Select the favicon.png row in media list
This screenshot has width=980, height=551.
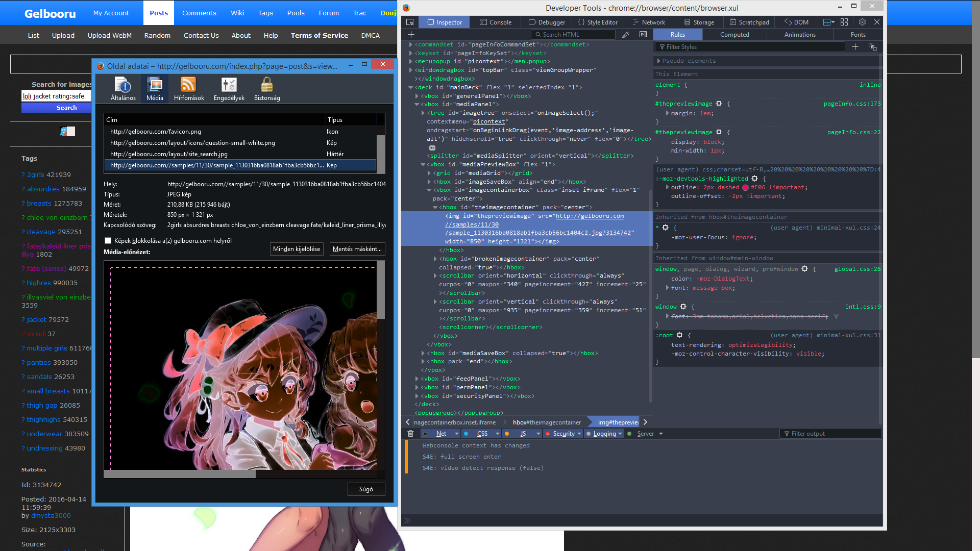[240, 132]
